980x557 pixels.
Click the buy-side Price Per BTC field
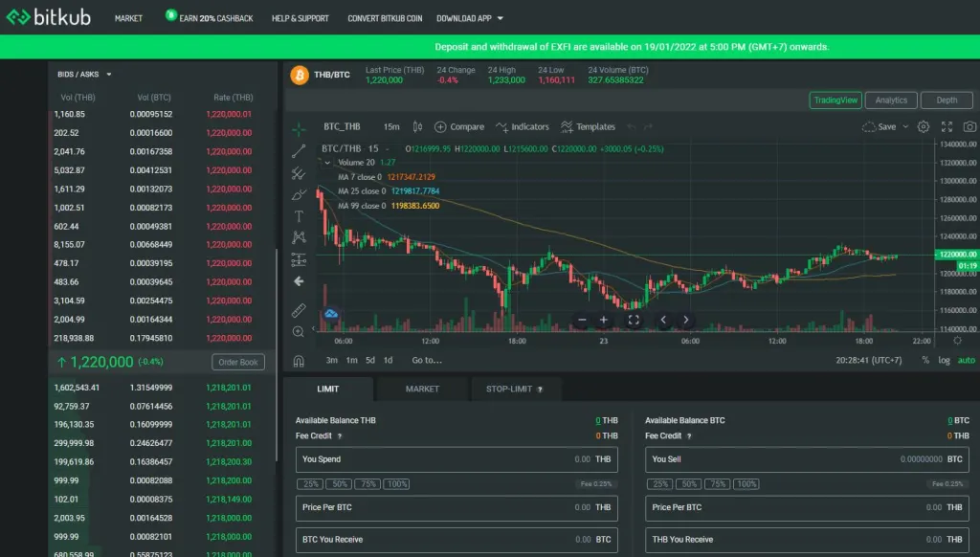(457, 507)
